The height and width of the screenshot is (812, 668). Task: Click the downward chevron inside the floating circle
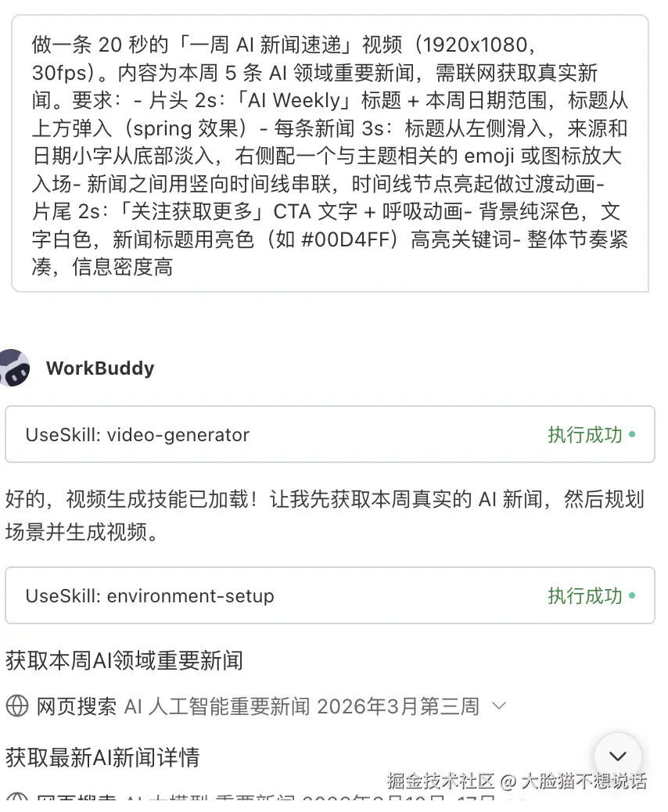[617, 757]
